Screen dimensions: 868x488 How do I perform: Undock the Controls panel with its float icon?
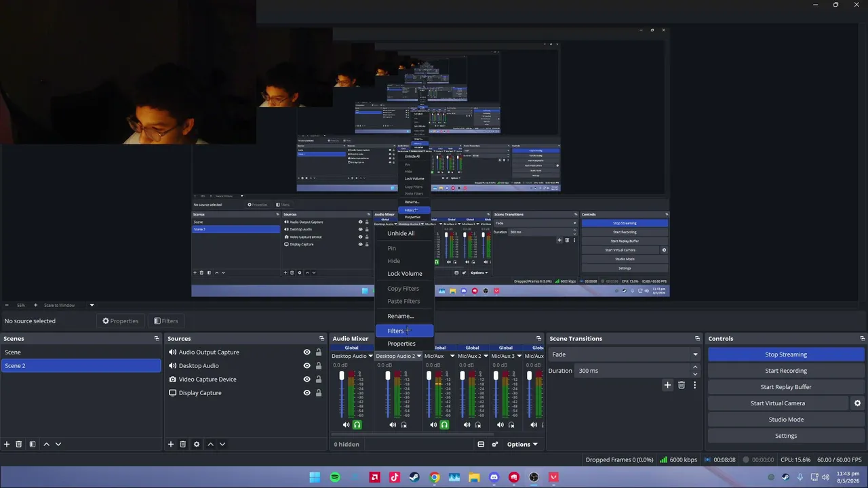click(862, 338)
